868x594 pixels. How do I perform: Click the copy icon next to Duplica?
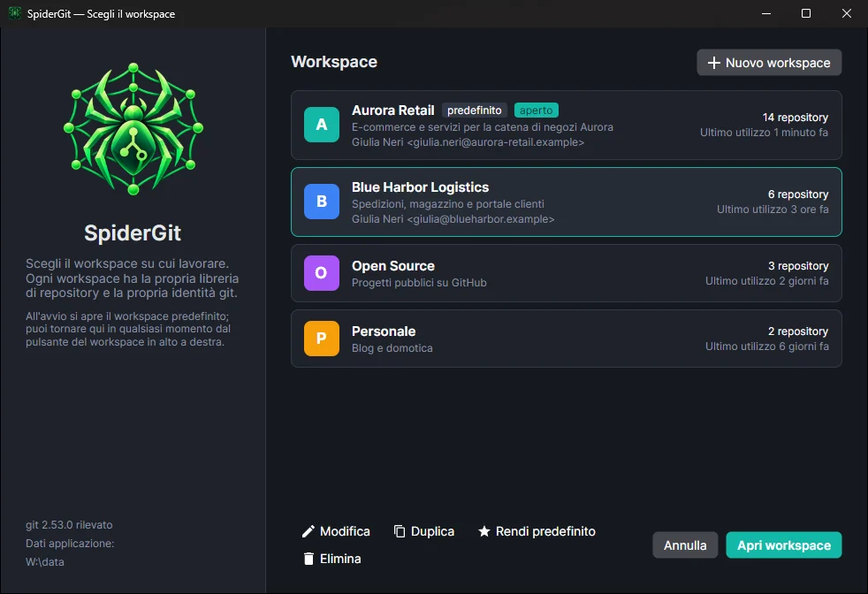click(x=400, y=531)
